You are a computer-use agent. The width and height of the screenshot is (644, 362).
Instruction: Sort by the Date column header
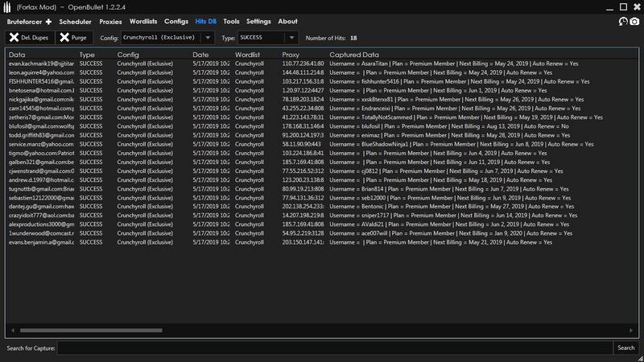click(200, 55)
